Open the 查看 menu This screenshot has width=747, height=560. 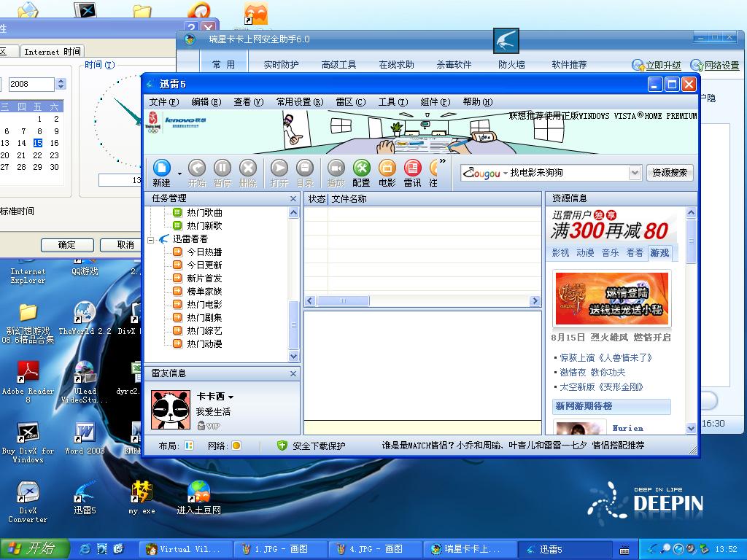tap(249, 102)
